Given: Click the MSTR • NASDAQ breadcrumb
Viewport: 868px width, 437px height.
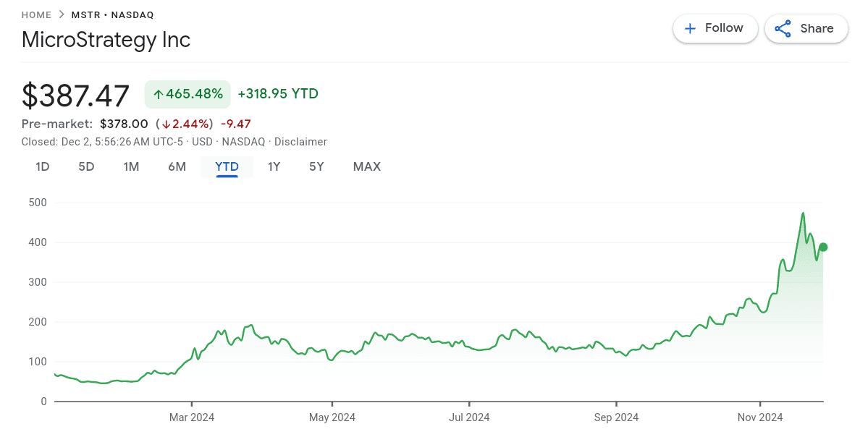Looking at the screenshot, I should pos(112,14).
